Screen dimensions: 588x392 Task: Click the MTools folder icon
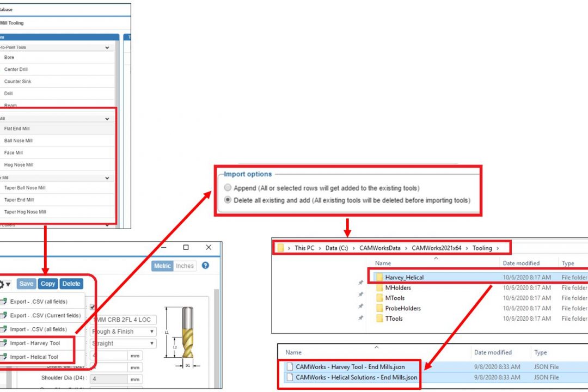pyautogui.click(x=379, y=298)
